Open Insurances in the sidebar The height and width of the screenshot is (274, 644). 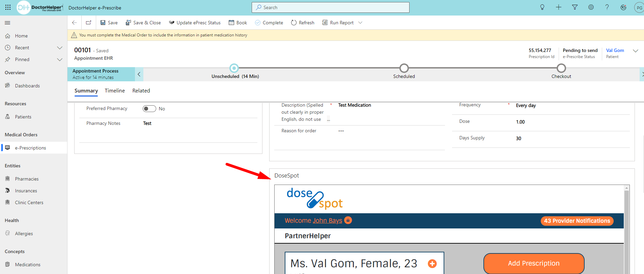(26, 191)
